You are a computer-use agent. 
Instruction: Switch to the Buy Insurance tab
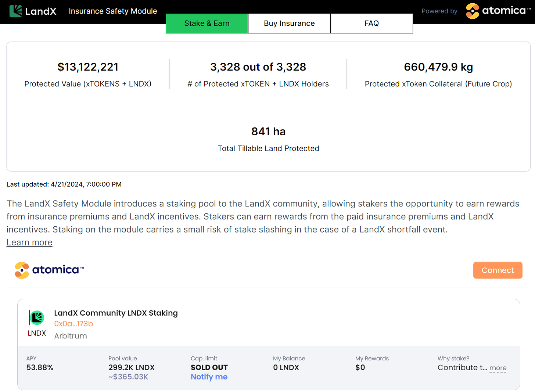pos(290,24)
